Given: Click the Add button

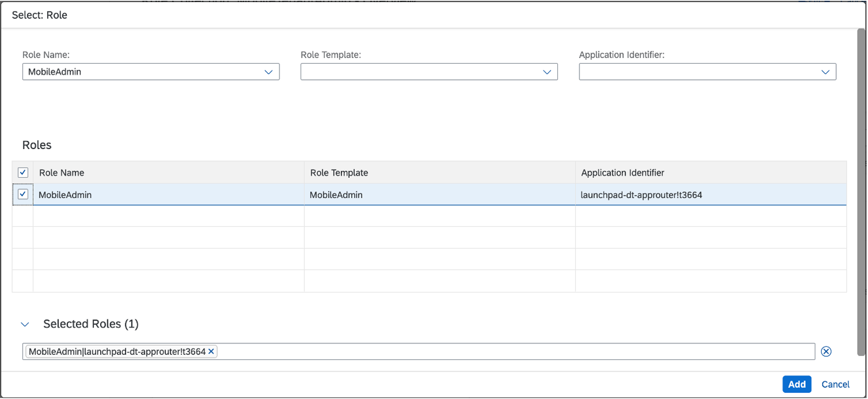Looking at the screenshot, I should click(797, 384).
